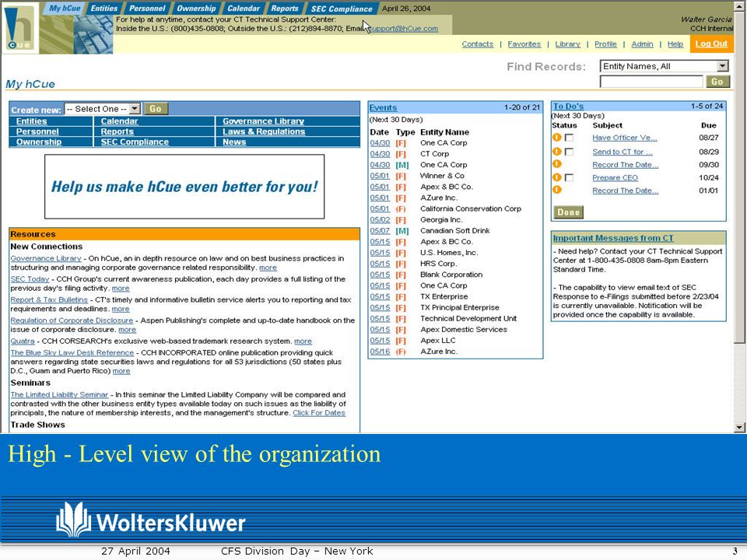747x560 pixels.
Task: Click Go button next to Create new dropdown
Action: coord(156,109)
